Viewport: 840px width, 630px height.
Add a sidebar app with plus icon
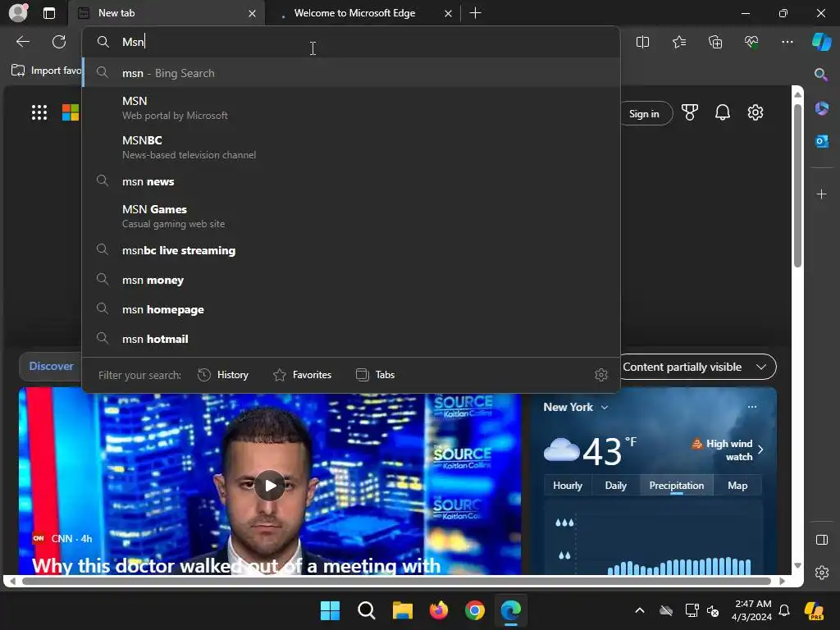coord(821,194)
